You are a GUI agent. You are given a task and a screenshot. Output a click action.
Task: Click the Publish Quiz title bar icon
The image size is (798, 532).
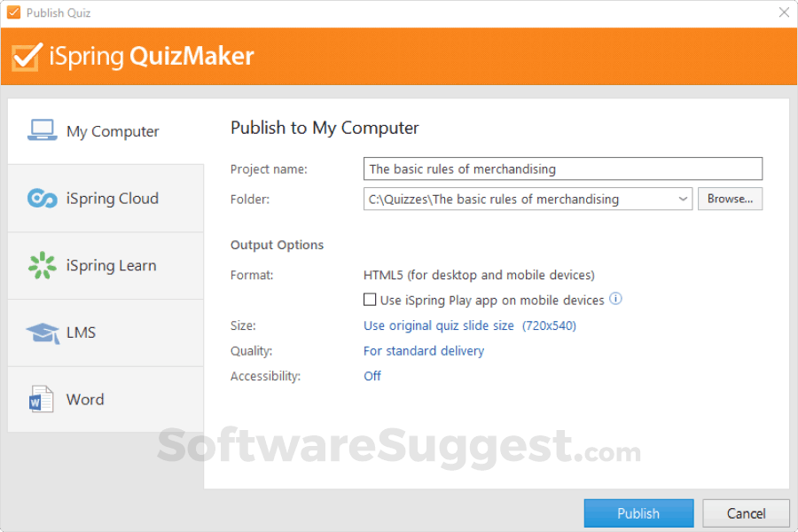coord(13,13)
